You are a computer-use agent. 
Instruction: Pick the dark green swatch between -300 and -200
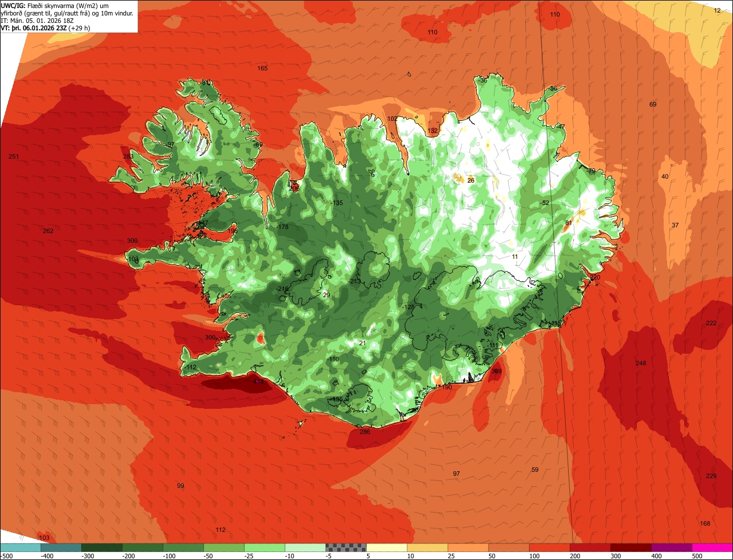tap(102, 547)
